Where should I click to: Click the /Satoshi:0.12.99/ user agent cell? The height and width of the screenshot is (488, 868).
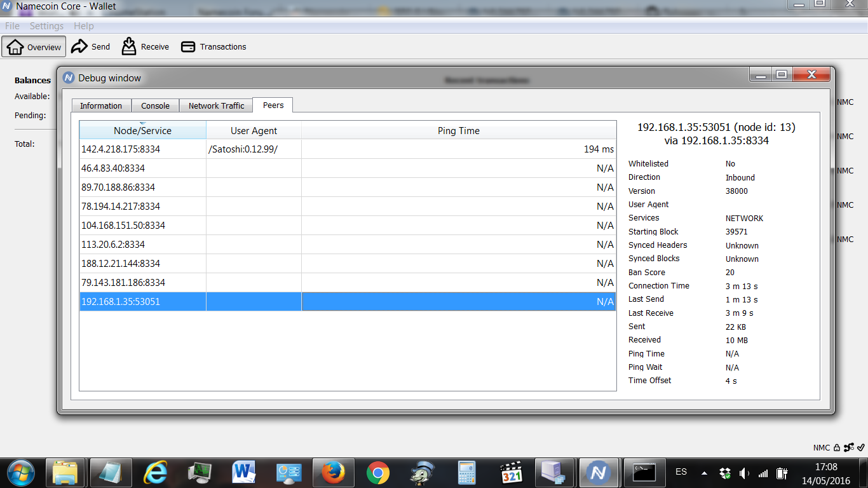click(x=254, y=149)
